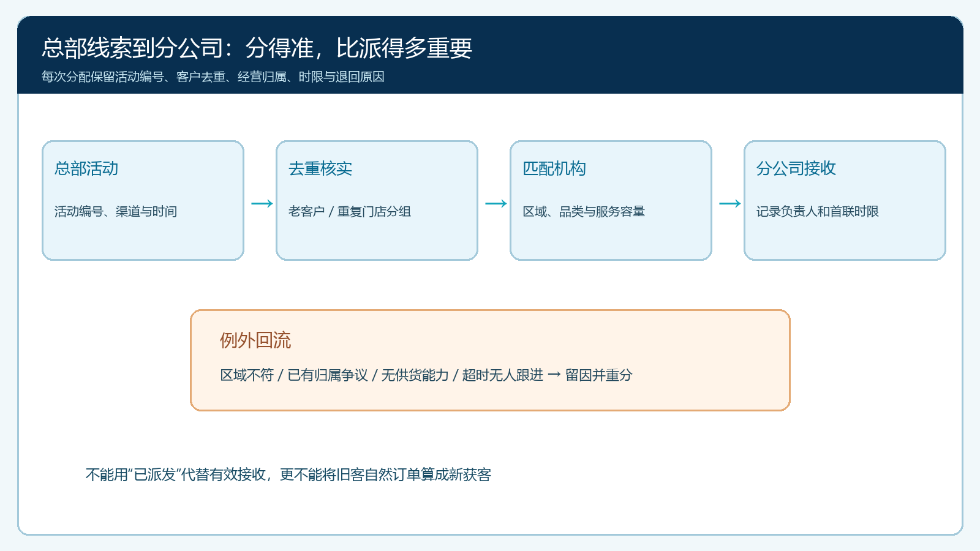
Task: Click the text 活动编号、渠道与时间
Action: [x=116, y=211]
